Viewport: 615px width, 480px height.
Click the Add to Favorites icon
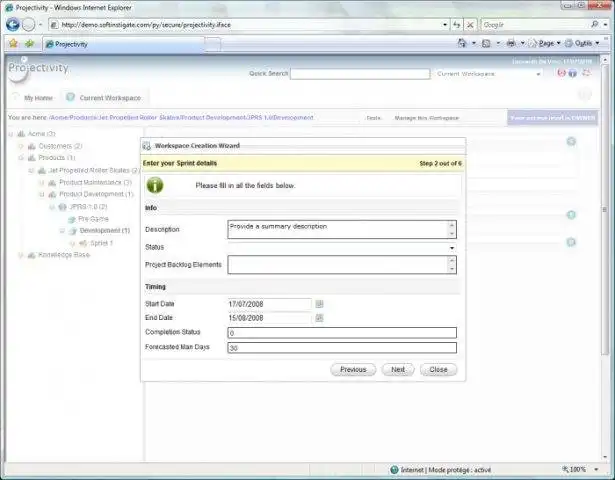tap(29, 44)
